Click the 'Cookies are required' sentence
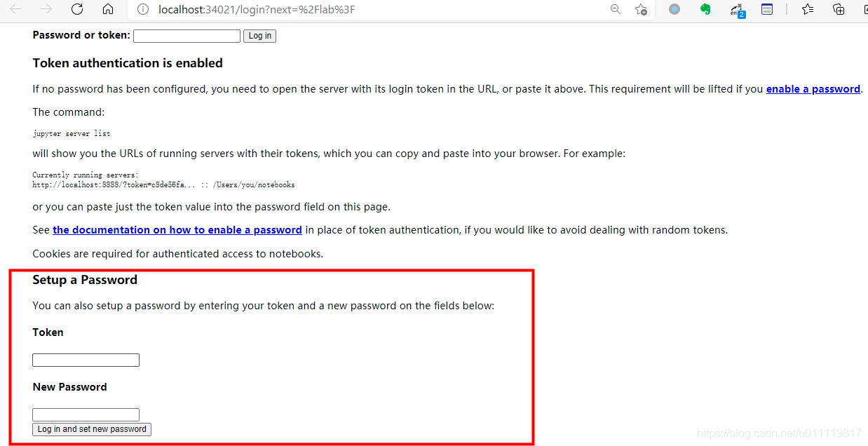The width and height of the screenshot is (868, 446). click(x=178, y=254)
